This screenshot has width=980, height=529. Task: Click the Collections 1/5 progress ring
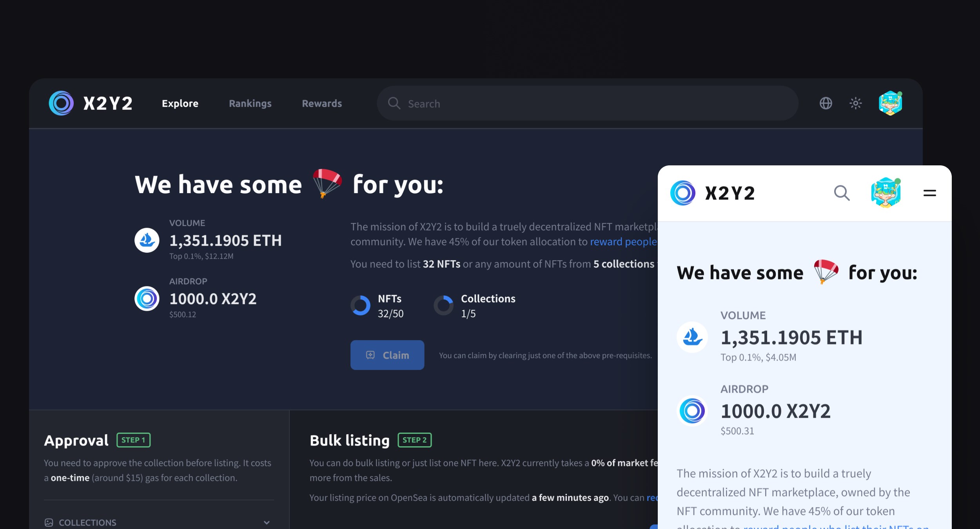click(x=443, y=306)
